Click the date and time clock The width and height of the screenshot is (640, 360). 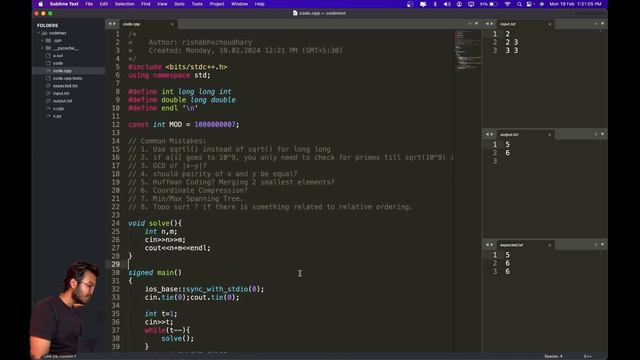[575, 4]
